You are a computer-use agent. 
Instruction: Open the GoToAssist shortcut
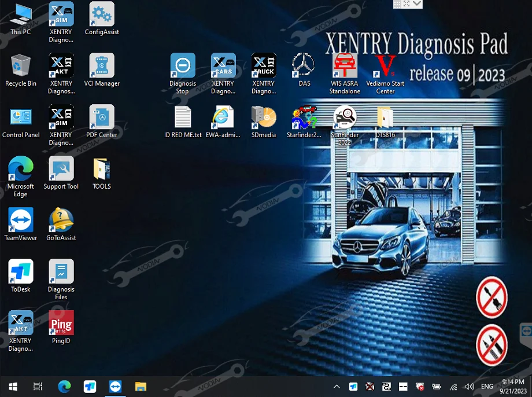[x=61, y=224]
